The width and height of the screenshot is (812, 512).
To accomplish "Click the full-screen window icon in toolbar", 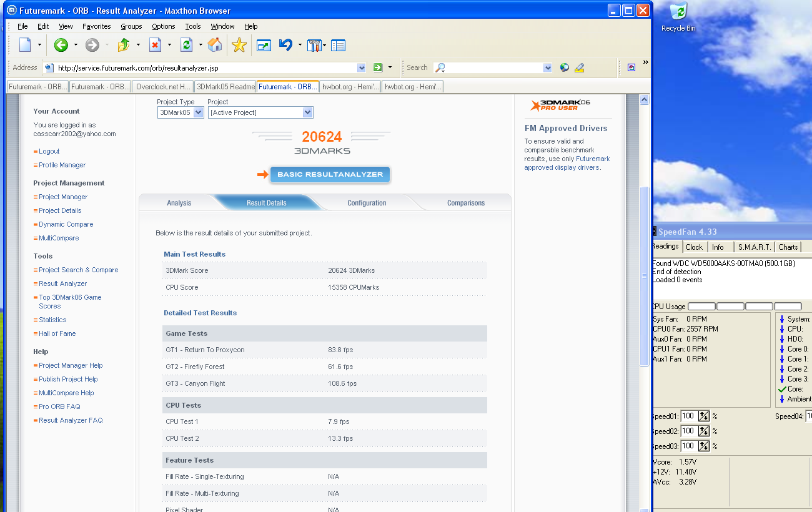I will (x=264, y=45).
